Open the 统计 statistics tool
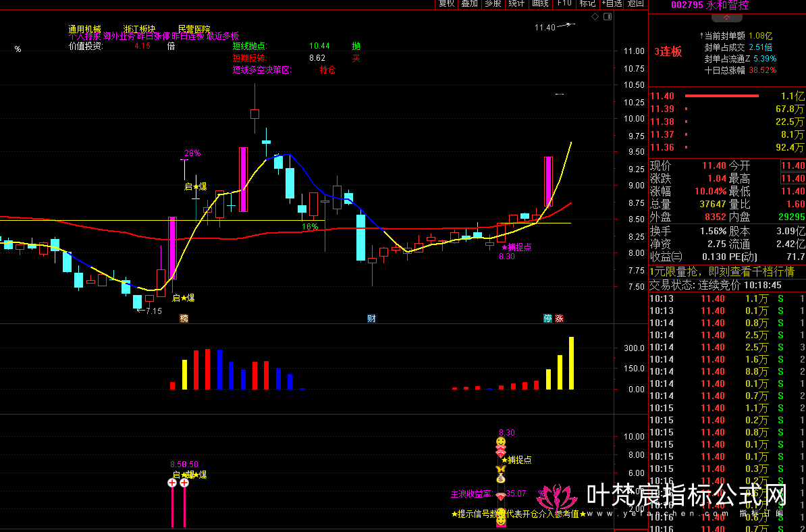The width and height of the screenshot is (806, 532). 516,3
